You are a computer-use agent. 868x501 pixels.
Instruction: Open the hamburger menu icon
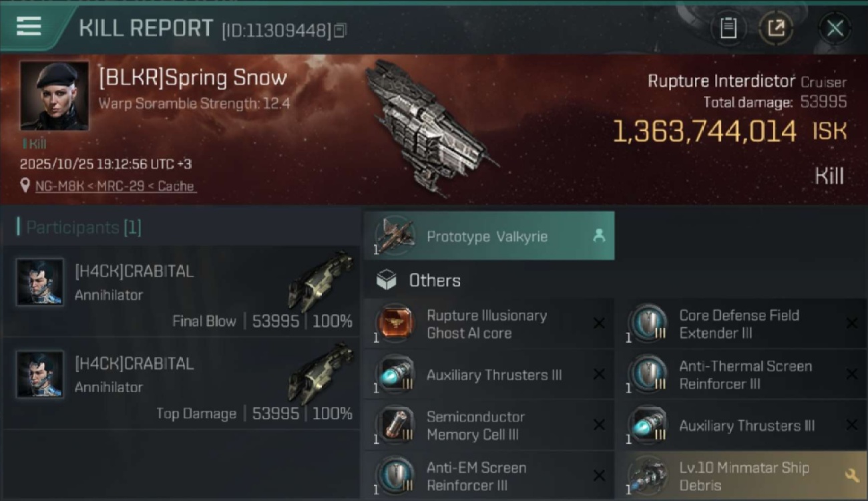29,27
